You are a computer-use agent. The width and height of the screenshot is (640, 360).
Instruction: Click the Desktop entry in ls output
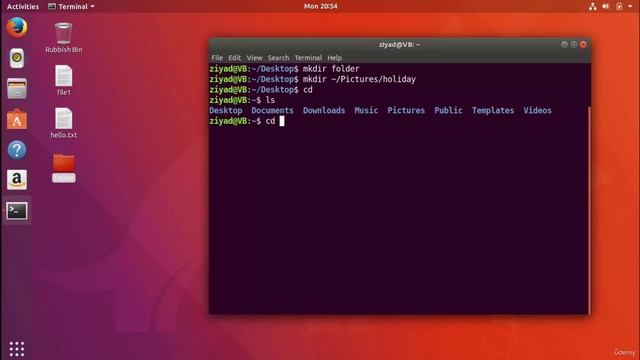point(225,111)
